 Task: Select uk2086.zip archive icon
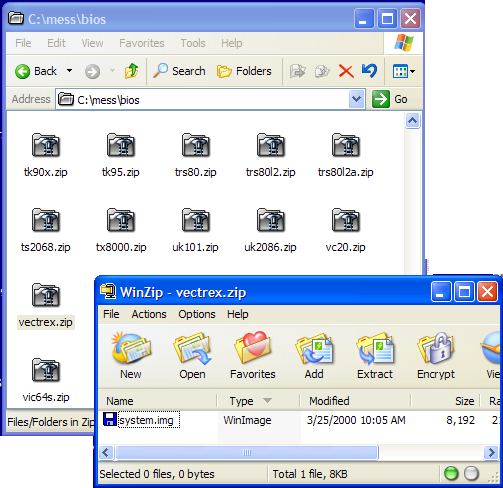point(271,220)
